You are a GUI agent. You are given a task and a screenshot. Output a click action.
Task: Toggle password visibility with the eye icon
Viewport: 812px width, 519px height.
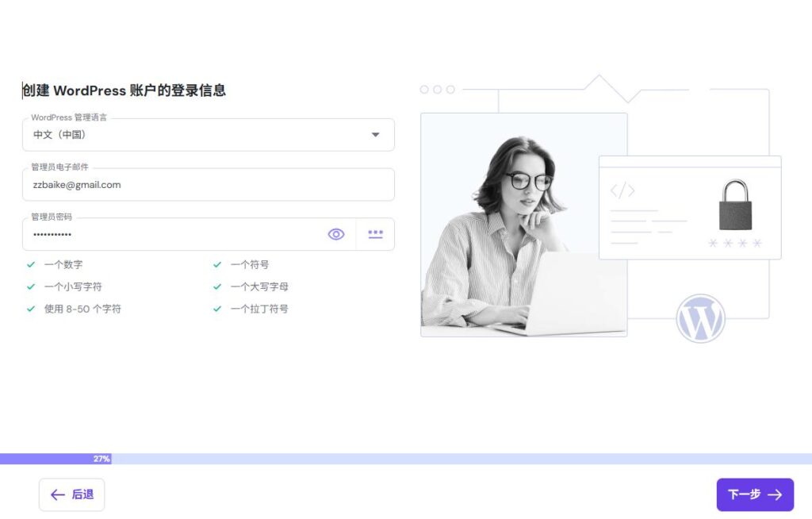[335, 234]
